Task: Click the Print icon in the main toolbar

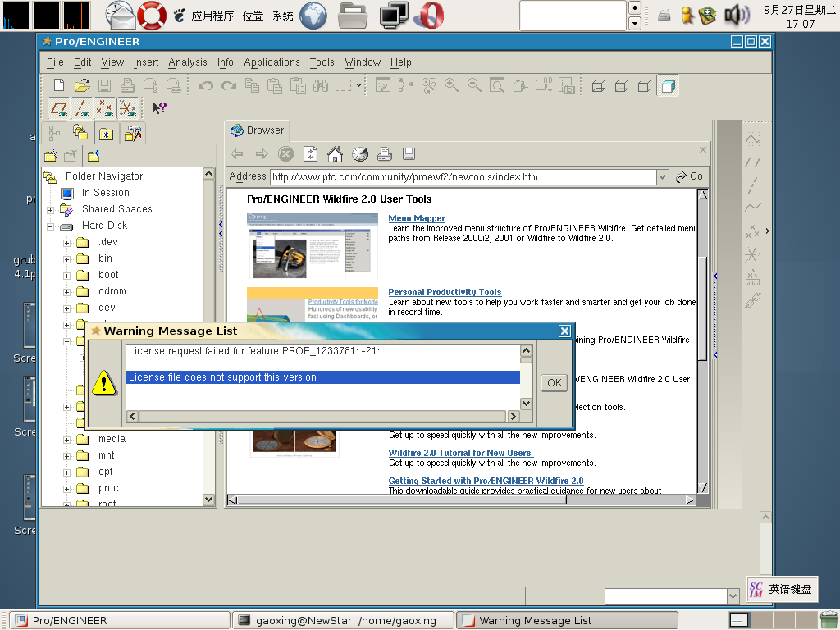Action: point(127,85)
